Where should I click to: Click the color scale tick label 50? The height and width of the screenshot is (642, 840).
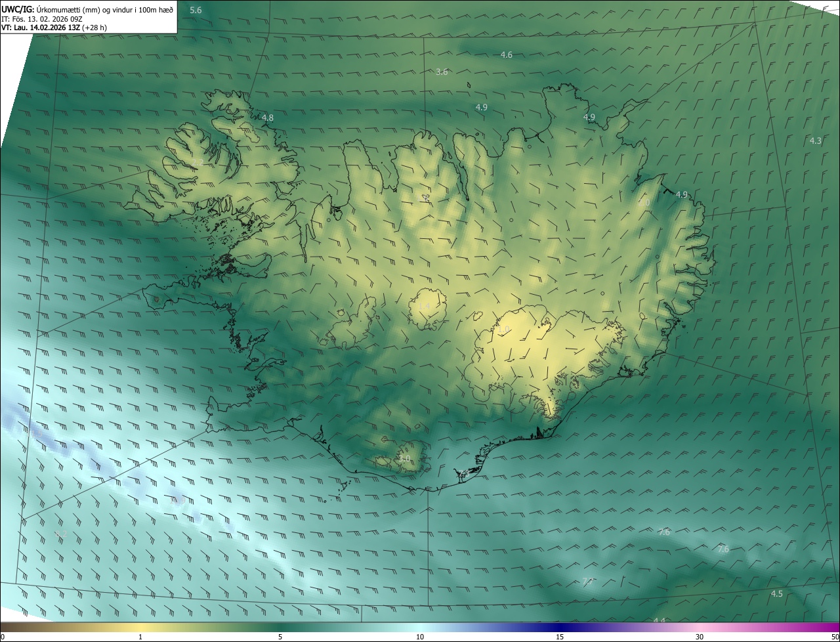tap(835, 637)
